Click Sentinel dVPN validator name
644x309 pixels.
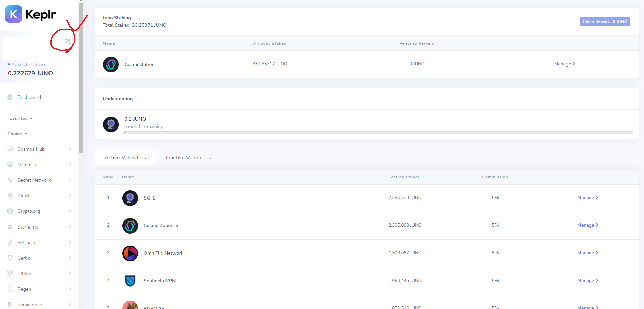(159, 281)
